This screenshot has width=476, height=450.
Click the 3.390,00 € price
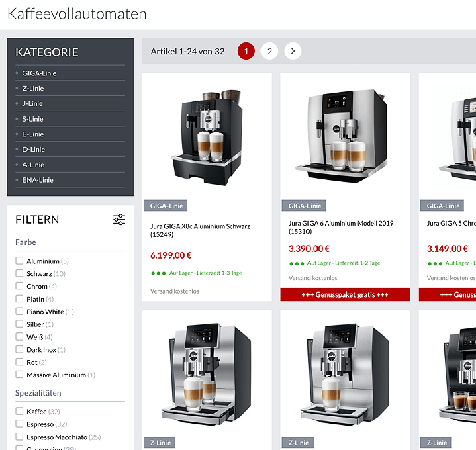pyautogui.click(x=309, y=249)
